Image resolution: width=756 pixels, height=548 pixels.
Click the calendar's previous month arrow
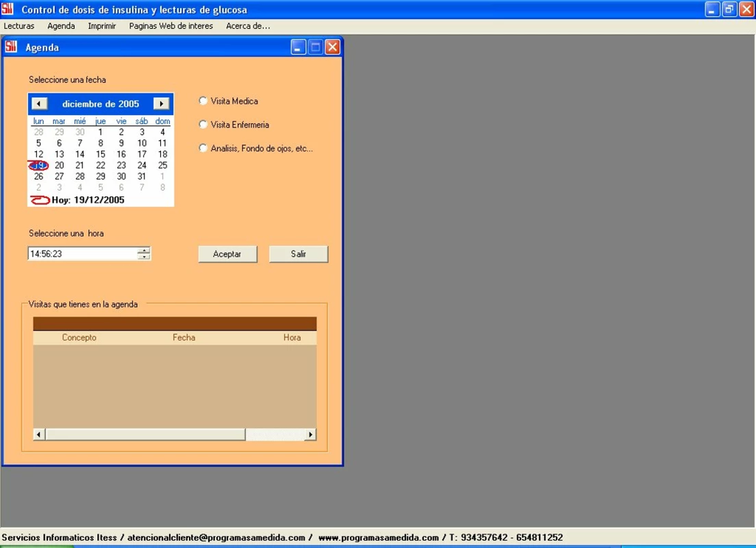pos(39,103)
